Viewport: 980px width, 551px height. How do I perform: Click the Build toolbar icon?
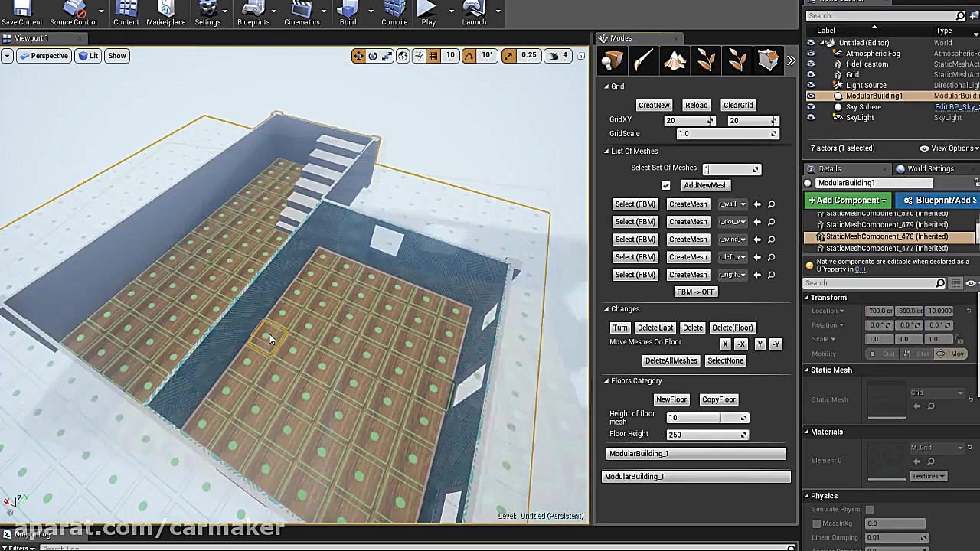(348, 14)
